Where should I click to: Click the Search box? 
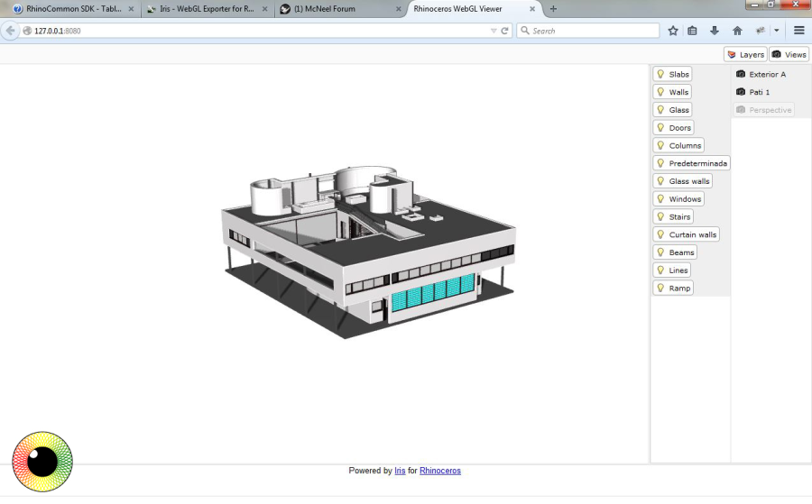point(587,31)
